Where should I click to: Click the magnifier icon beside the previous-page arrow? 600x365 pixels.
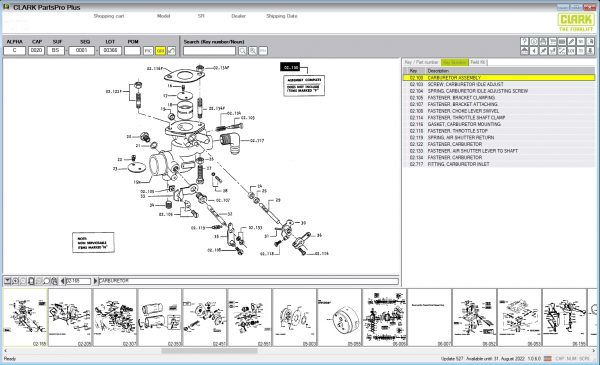[54, 281]
